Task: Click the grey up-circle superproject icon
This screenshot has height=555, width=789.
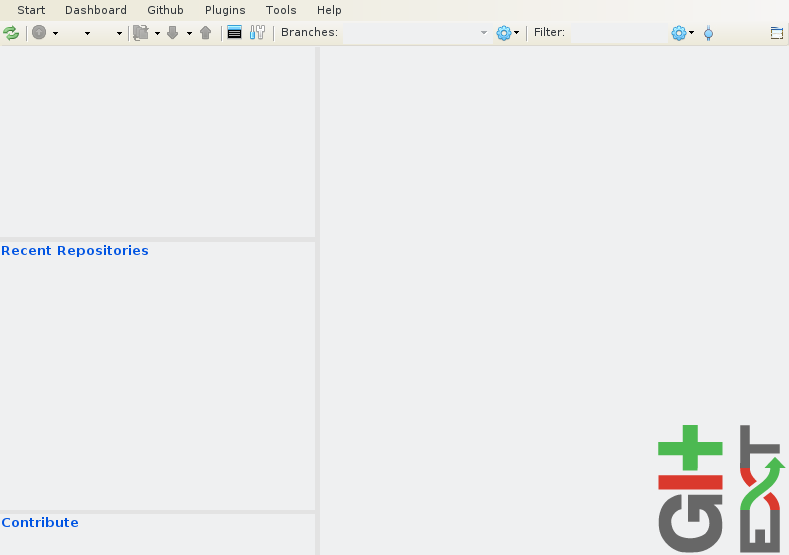Action: tap(39, 33)
